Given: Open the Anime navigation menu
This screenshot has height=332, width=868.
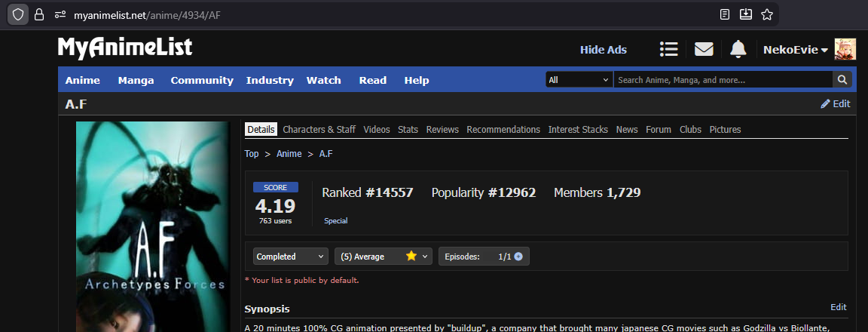Looking at the screenshot, I should pyautogui.click(x=82, y=81).
